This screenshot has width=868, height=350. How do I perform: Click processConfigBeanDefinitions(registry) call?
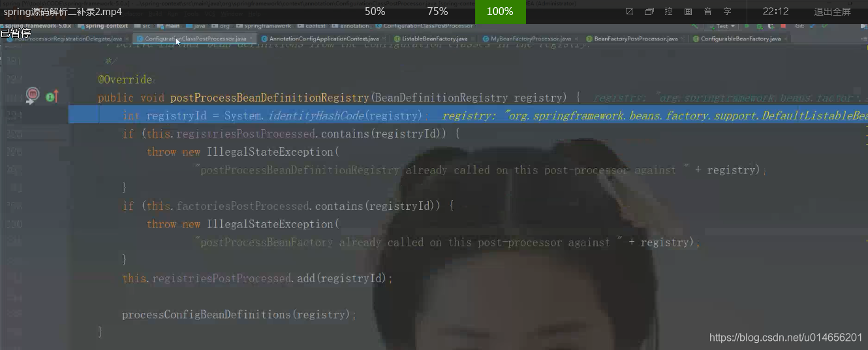pyautogui.click(x=239, y=314)
